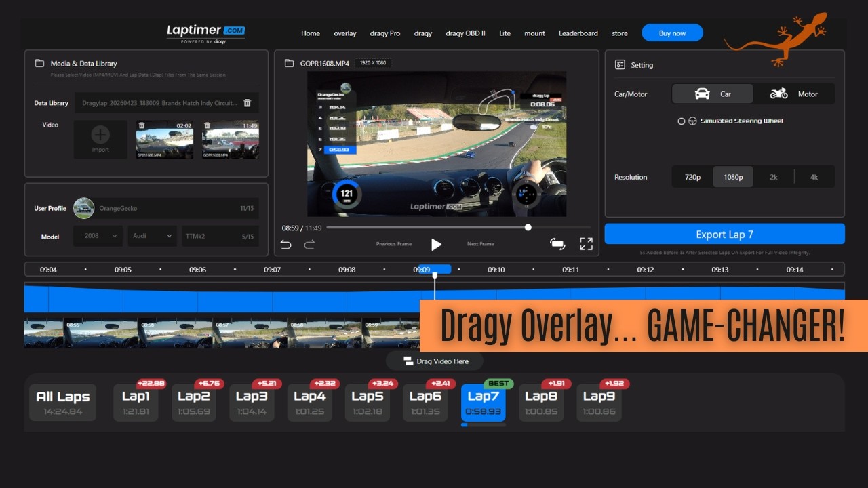This screenshot has width=868, height=488.
Task: Open the overlay nav page
Action: 345,33
